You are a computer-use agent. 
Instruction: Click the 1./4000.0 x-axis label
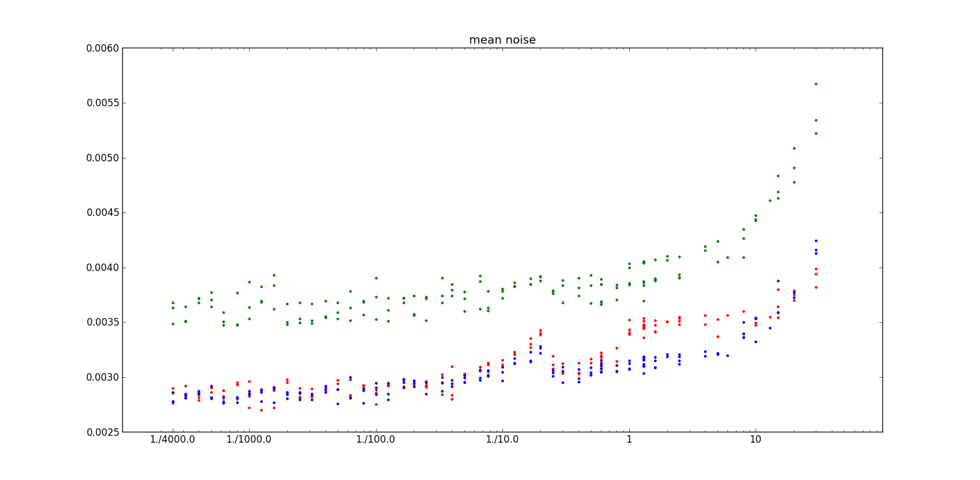point(173,440)
